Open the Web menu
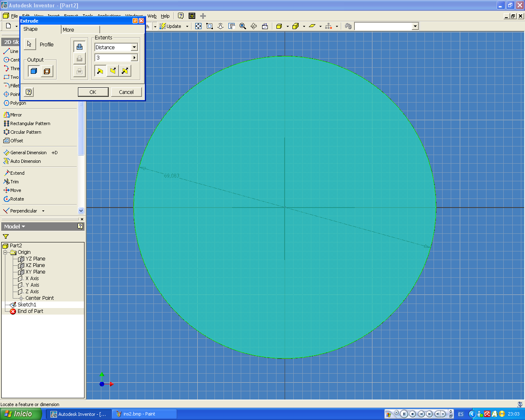Screen dimensions: 525x420 [x=152, y=16]
